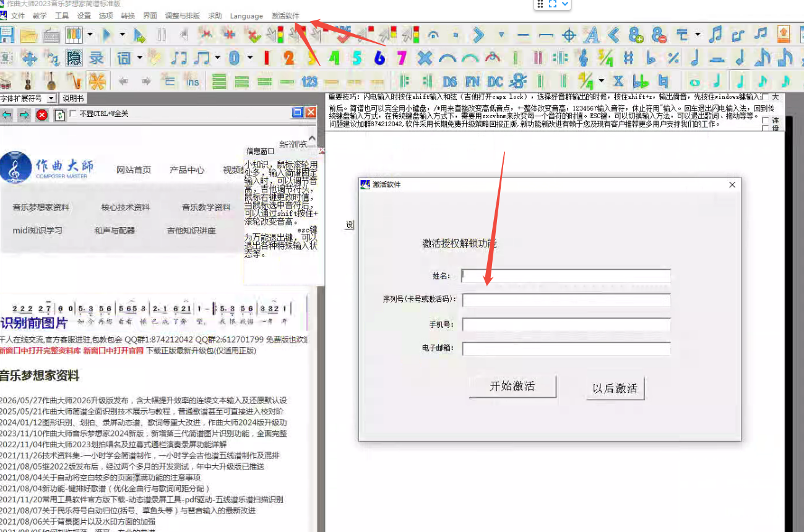Open the 产品中心 link

tap(187, 170)
